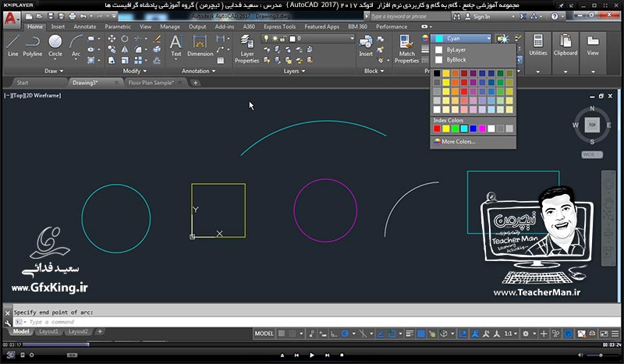
Task: Switch to Layout1 tab
Action: [48, 331]
